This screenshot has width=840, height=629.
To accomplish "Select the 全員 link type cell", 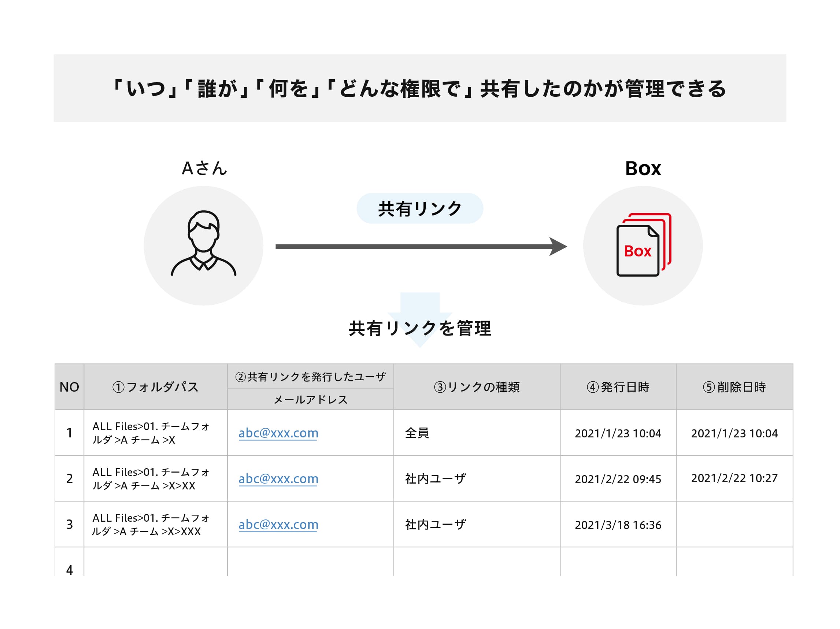I will click(417, 433).
